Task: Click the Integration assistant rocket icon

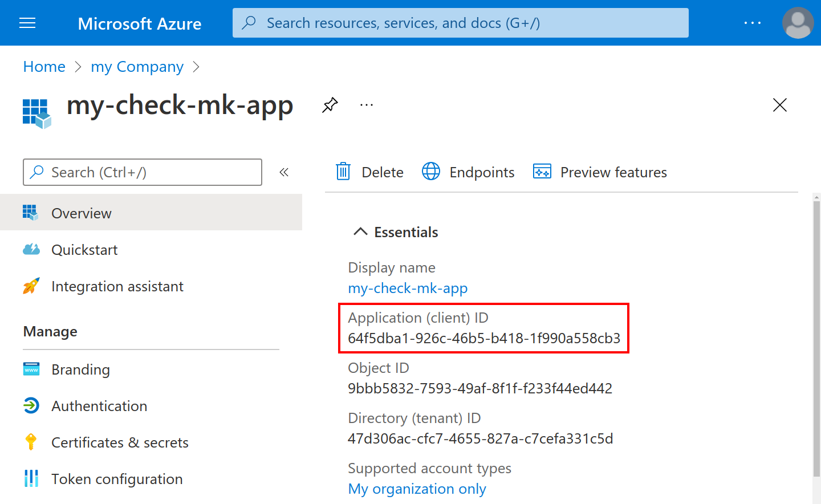Action: [x=31, y=286]
